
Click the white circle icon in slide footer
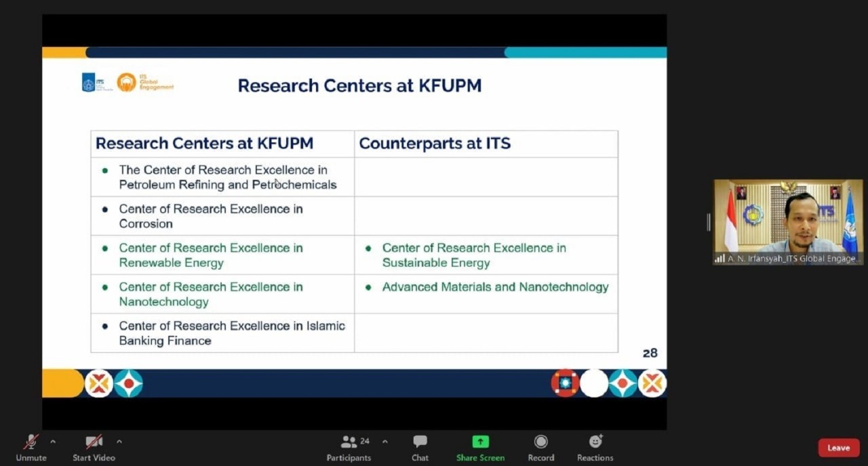click(594, 383)
